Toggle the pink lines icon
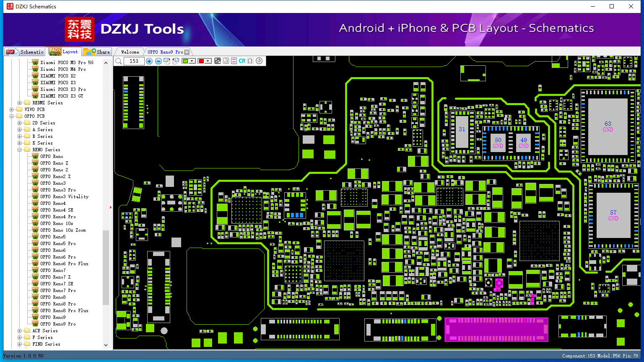 [234, 61]
